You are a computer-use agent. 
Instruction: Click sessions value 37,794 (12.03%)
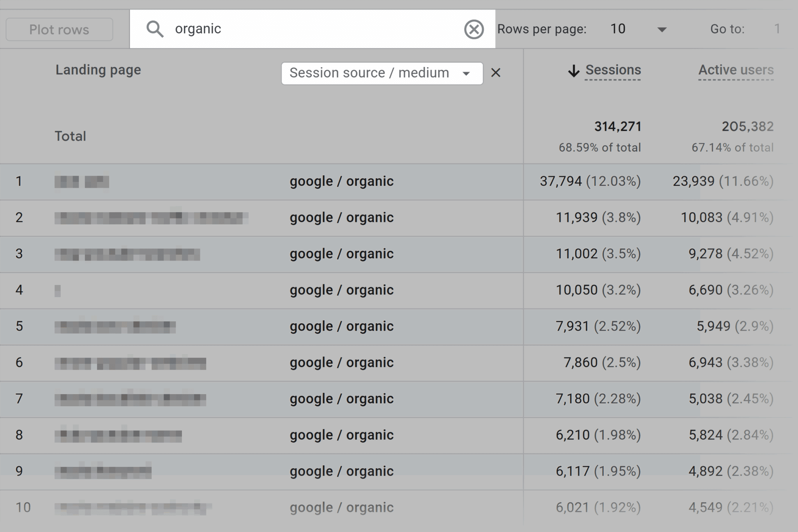(x=590, y=181)
